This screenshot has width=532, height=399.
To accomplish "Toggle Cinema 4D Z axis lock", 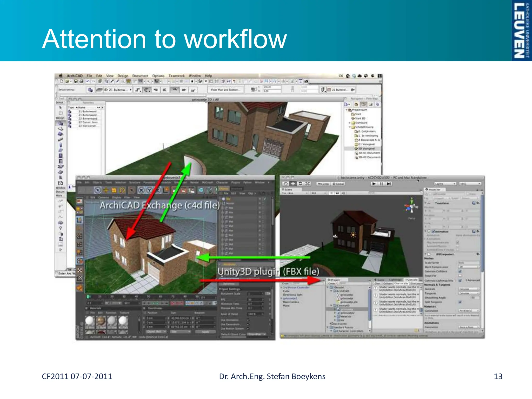I will coord(157,190).
